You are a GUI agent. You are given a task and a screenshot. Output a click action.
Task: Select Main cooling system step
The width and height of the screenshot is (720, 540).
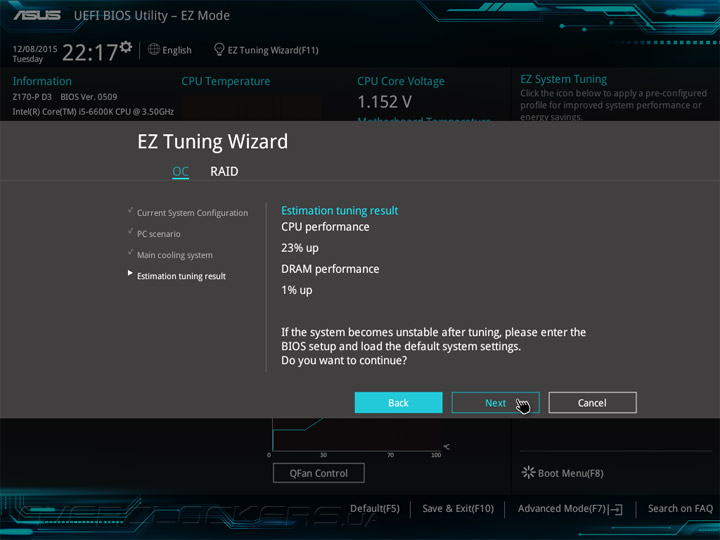[174, 255]
